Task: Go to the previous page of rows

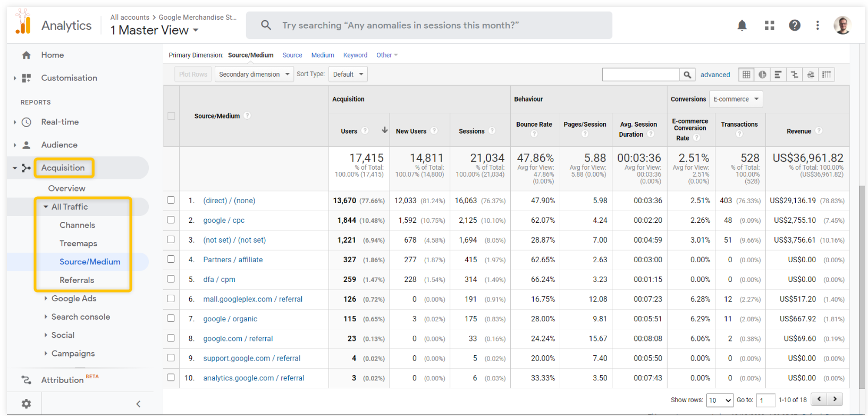Action: click(820, 399)
